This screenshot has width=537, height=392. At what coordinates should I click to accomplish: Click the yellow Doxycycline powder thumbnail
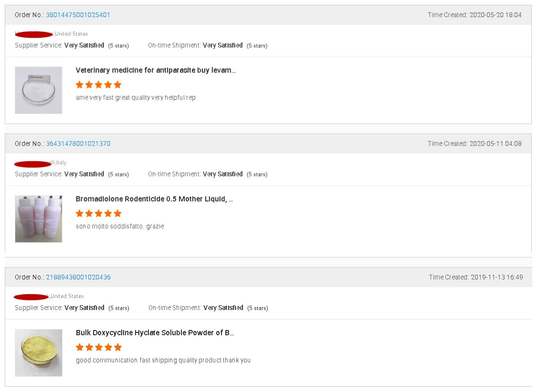click(x=39, y=352)
